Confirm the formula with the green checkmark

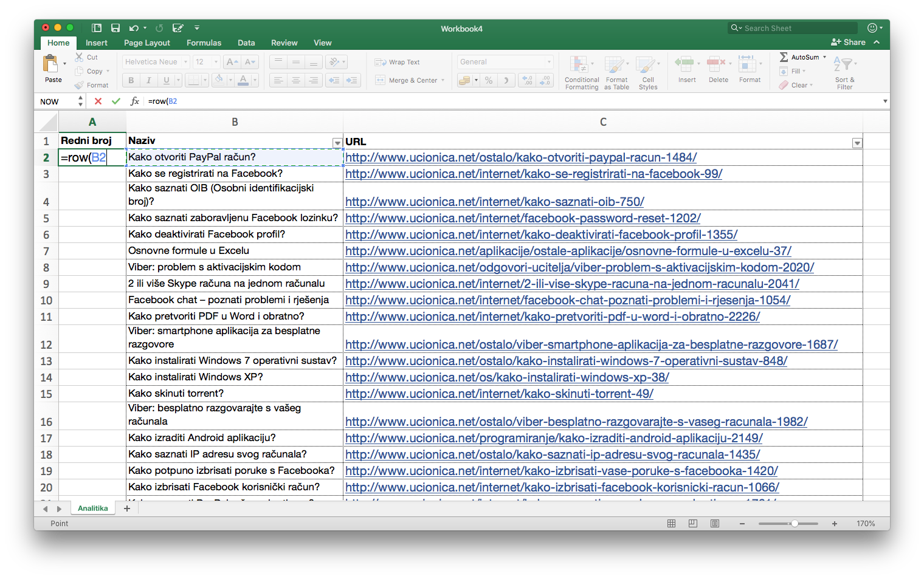(x=116, y=101)
